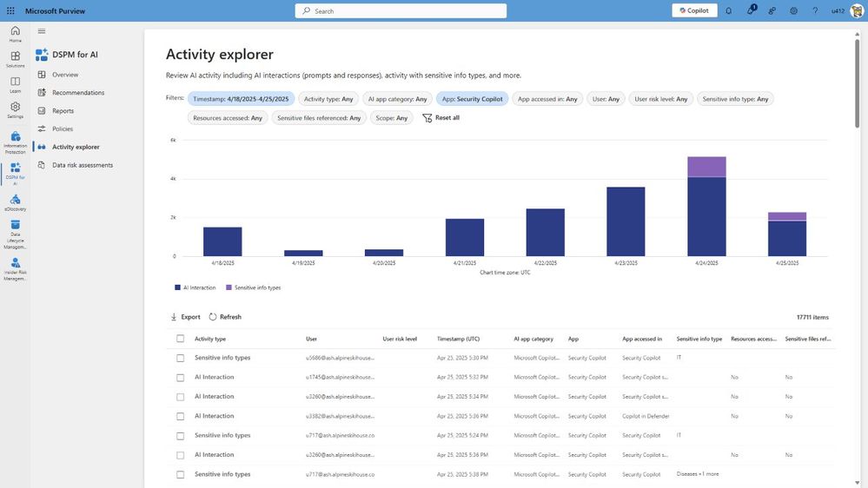Open Recommendations in DSPM menu
The height and width of the screenshot is (488, 868).
(x=78, y=92)
